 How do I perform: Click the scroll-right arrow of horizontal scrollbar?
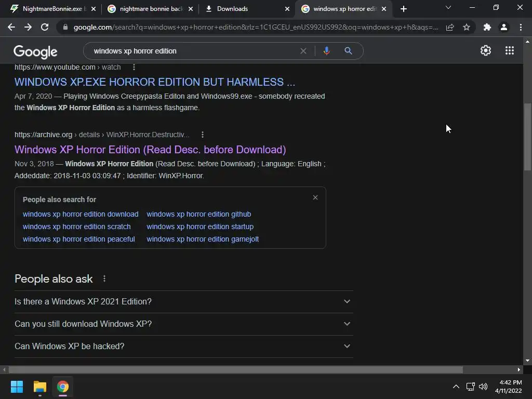pyautogui.click(x=519, y=369)
